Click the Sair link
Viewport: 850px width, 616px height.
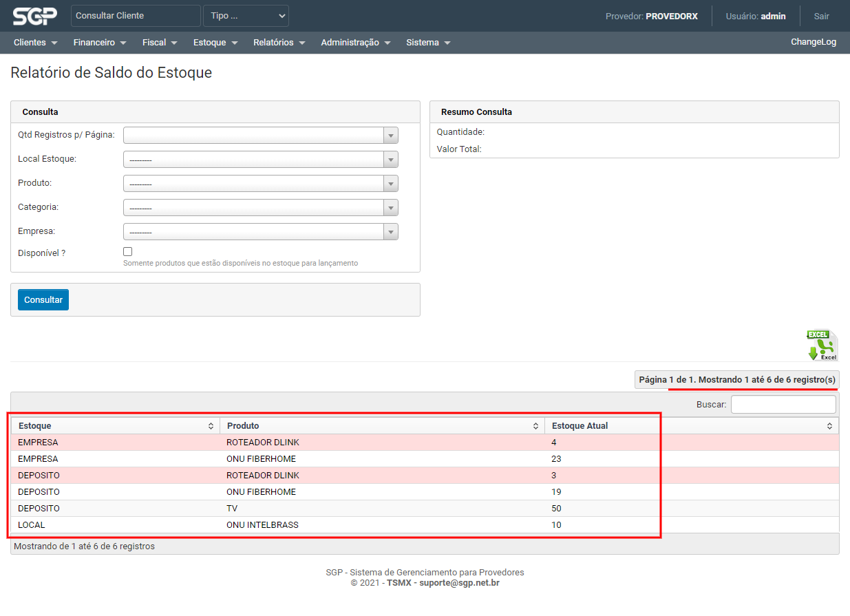click(x=821, y=16)
